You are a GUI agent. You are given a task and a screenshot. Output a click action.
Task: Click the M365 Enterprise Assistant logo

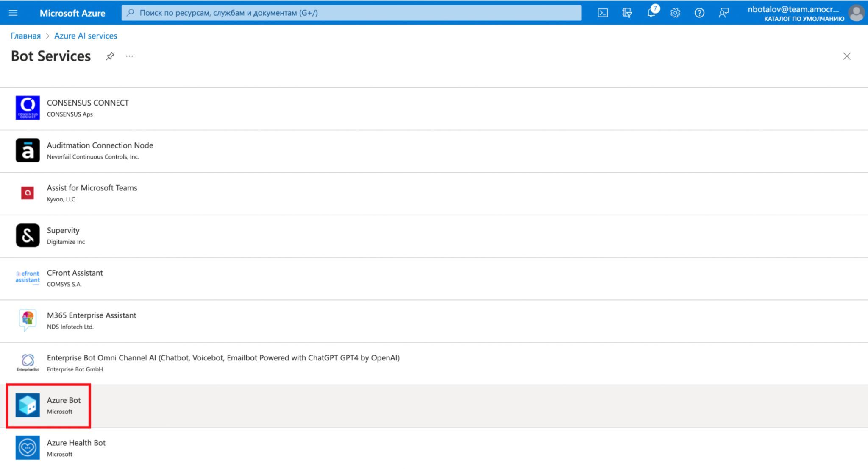pos(28,320)
